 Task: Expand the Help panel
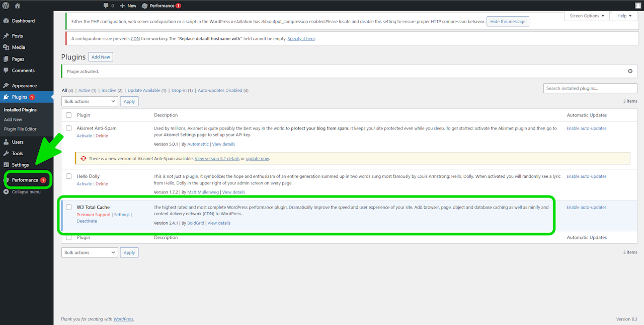(x=624, y=16)
